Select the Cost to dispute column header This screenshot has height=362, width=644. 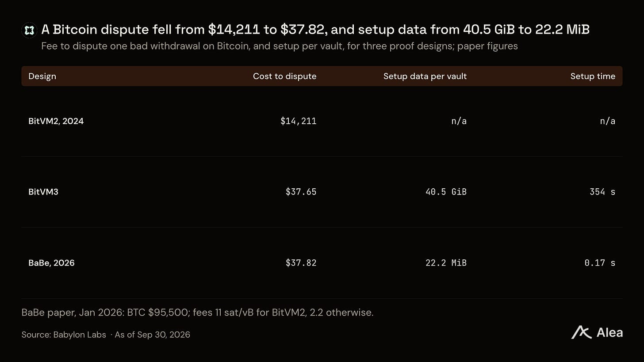click(x=284, y=76)
